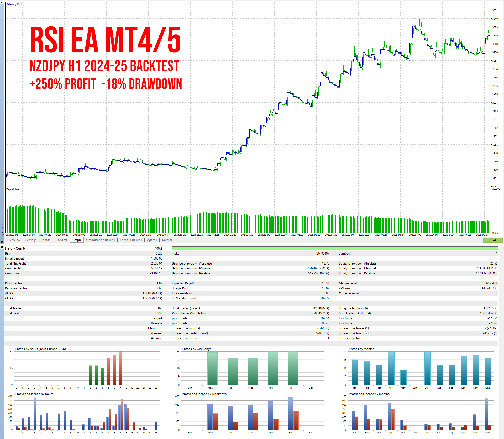Click the Dec profit bar in monthly profits

(486, 414)
